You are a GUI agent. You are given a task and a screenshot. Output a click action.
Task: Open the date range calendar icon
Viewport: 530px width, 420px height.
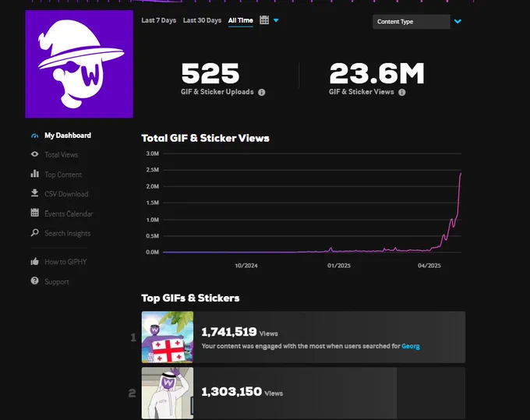(264, 20)
